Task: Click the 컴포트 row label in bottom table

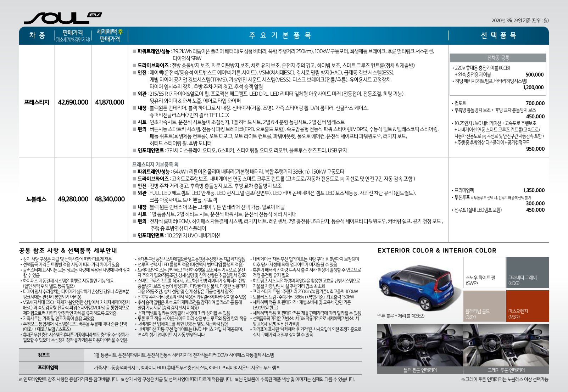Action: click(x=44, y=355)
